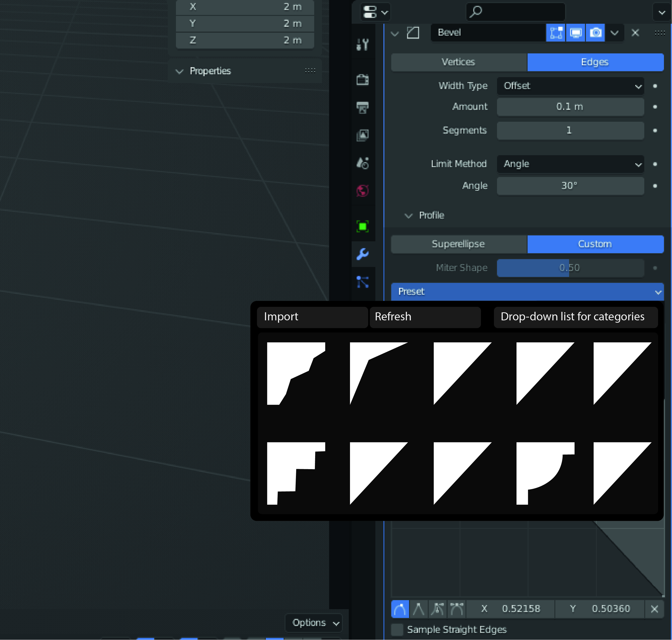Open the Limit Method Angle dropdown
Image resolution: width=672 pixels, height=640 pixels.
click(571, 164)
